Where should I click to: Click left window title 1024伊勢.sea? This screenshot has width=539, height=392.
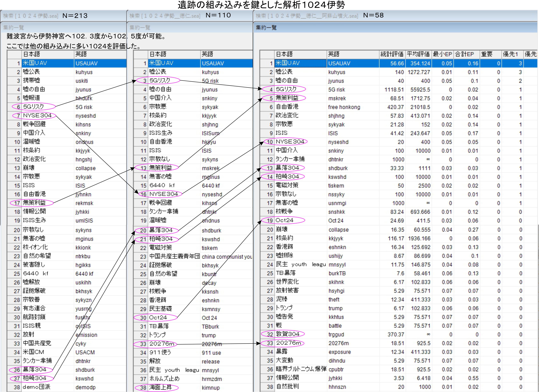(x=30, y=16)
